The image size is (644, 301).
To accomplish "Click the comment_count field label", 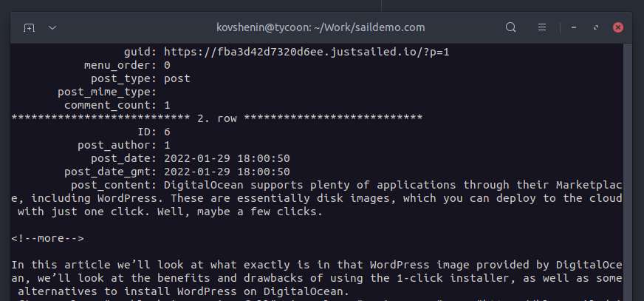I will click(111, 105).
